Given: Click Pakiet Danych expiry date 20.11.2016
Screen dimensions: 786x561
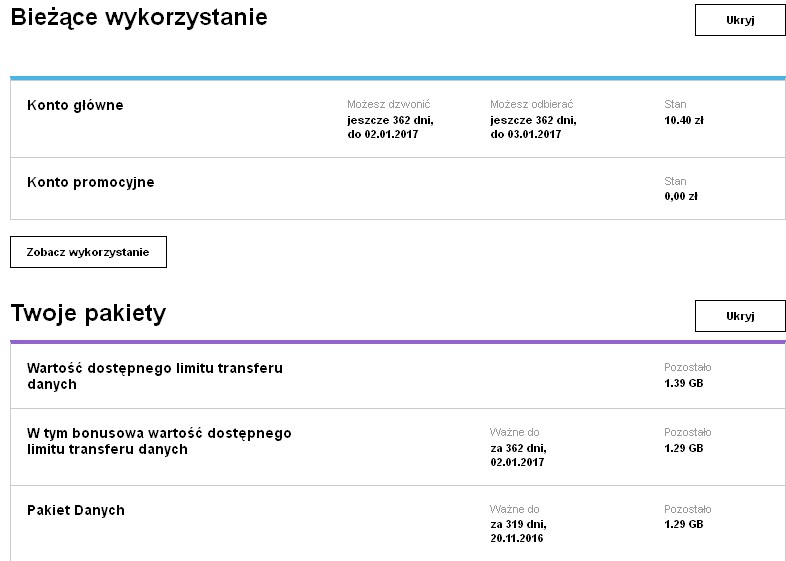Looking at the screenshot, I should pyautogui.click(x=518, y=540).
